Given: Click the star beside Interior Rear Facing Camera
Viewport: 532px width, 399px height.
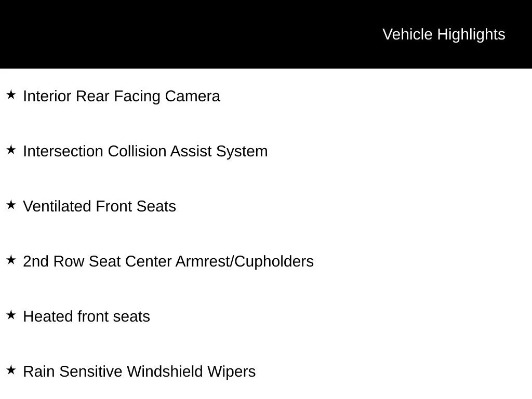Looking at the screenshot, I should point(11,95).
